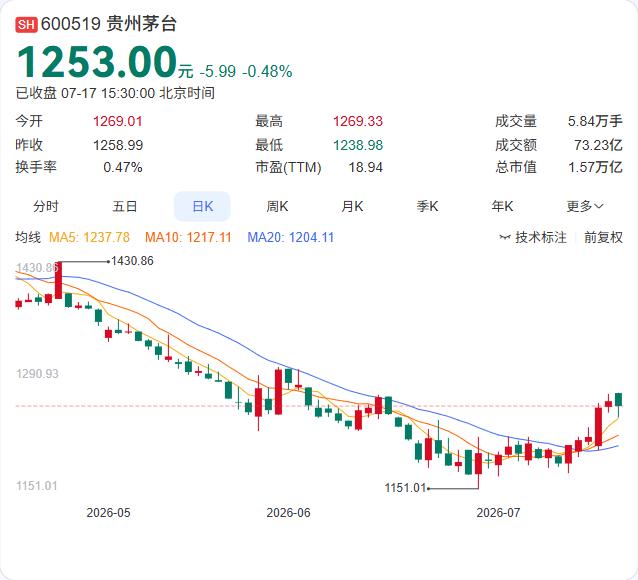Click the 2026-07 date axis label
Screen dimensions: 638x580
(498, 512)
